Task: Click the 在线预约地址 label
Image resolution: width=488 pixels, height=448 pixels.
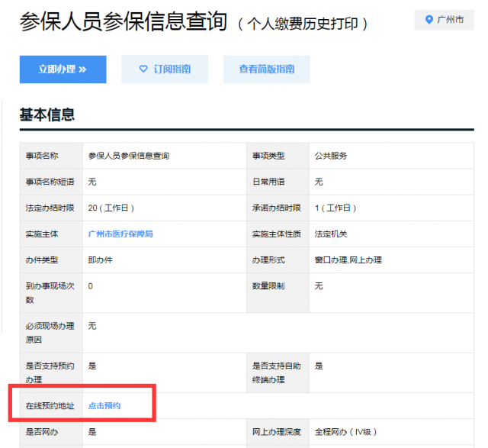Action: (x=50, y=405)
